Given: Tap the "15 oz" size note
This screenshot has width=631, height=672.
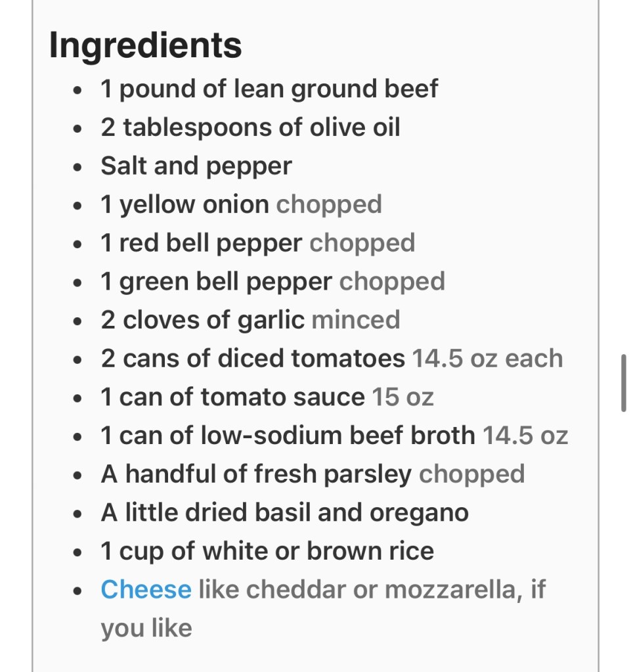Looking at the screenshot, I should pyautogui.click(x=403, y=397).
